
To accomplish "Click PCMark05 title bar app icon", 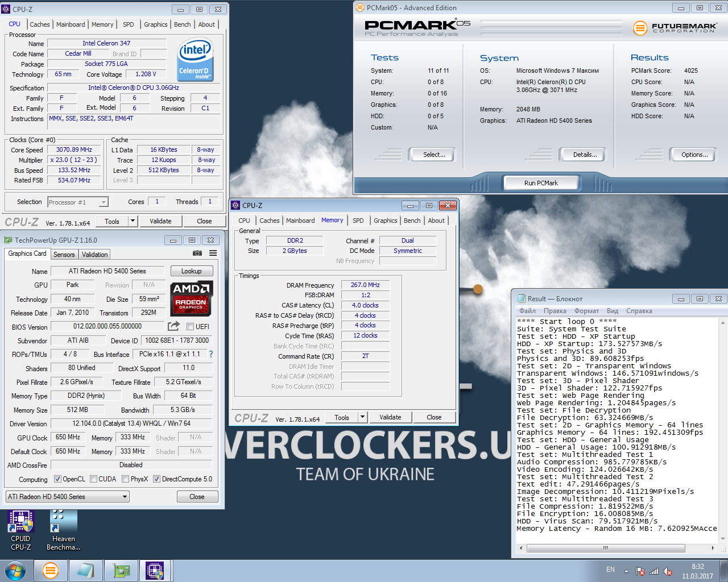I will (359, 7).
